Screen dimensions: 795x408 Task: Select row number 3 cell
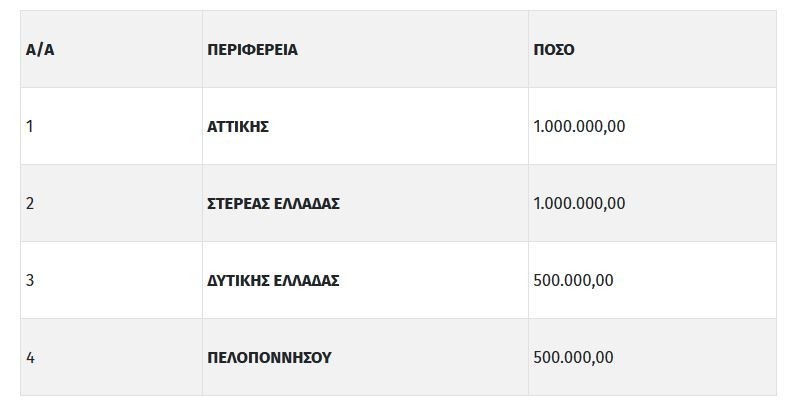point(31,281)
